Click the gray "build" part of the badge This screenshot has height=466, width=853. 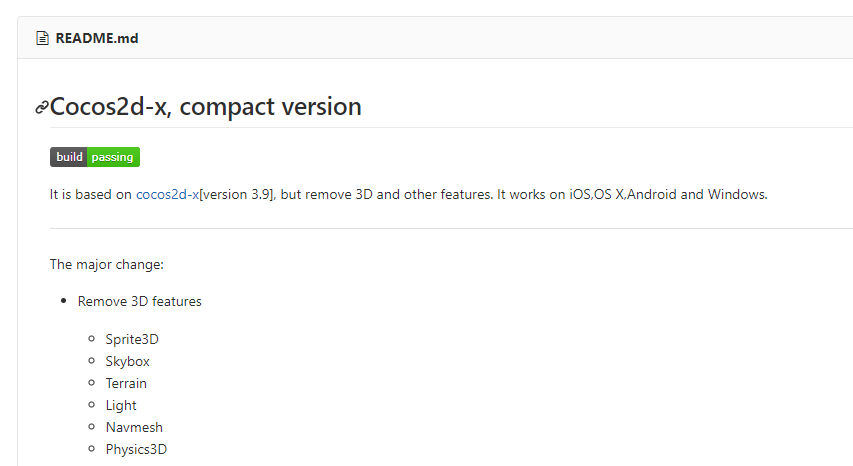(69, 157)
